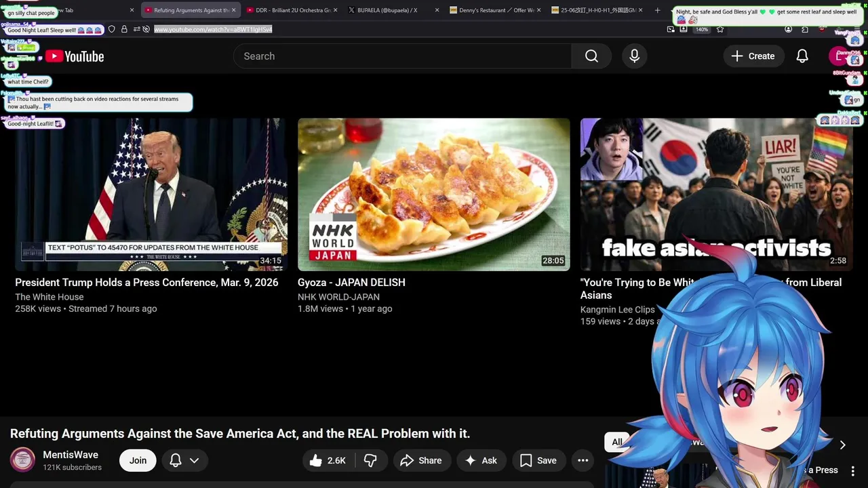The width and height of the screenshot is (868, 488).
Task: Click the tracking protection shield icon
Action: 112,29
